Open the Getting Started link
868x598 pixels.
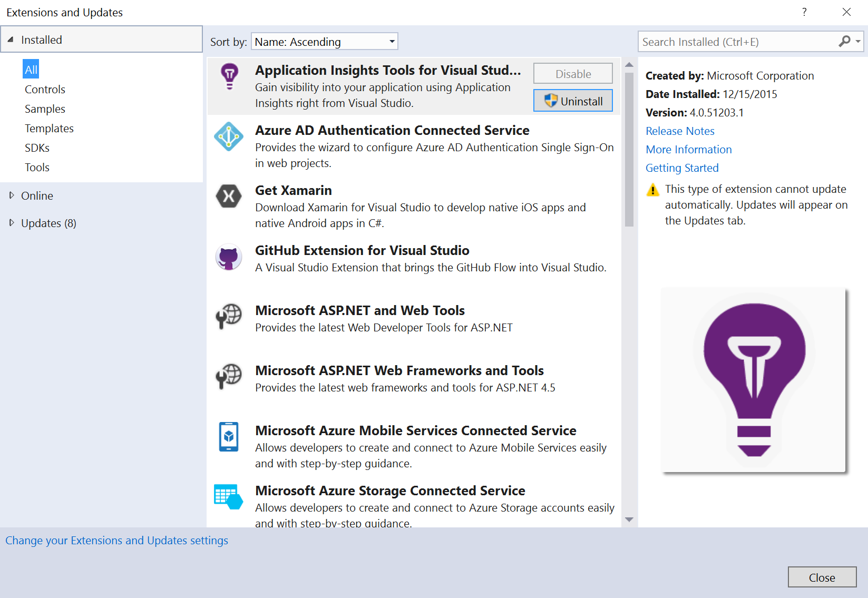coord(682,168)
